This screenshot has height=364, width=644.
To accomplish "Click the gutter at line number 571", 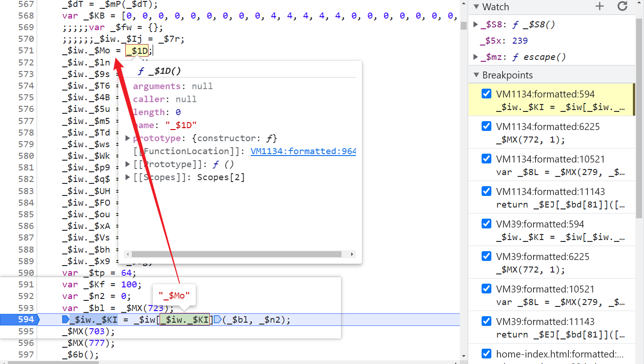I will click(x=26, y=51).
